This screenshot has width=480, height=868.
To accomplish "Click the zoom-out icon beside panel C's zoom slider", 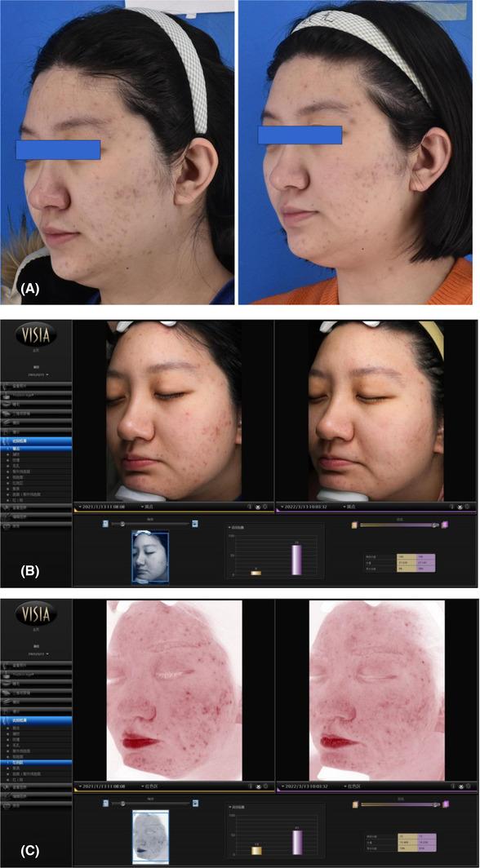I will (x=105, y=802).
